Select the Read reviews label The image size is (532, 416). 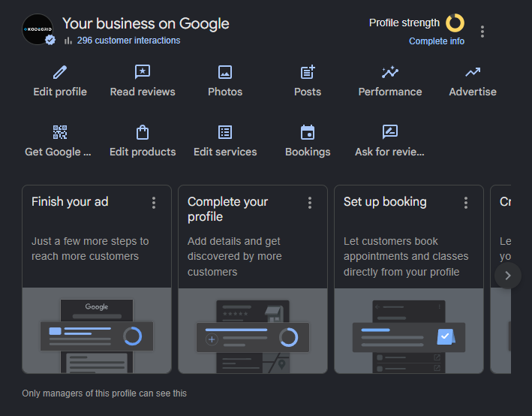pos(143,92)
